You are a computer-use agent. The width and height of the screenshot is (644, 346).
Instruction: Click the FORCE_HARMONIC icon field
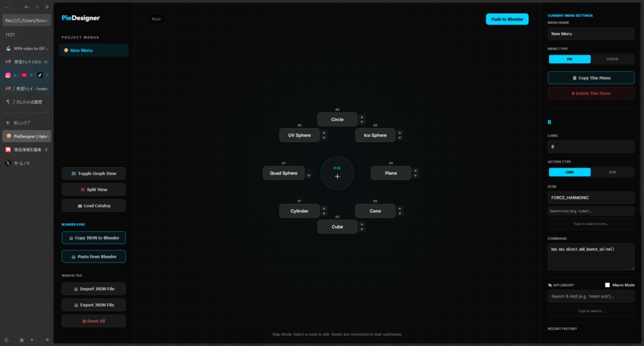(591, 198)
